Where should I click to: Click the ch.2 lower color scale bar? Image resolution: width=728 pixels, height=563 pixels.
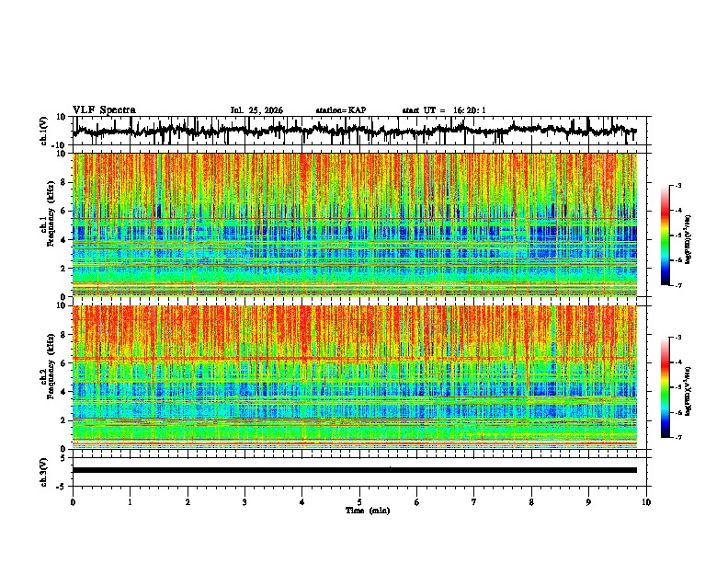[x=665, y=387]
